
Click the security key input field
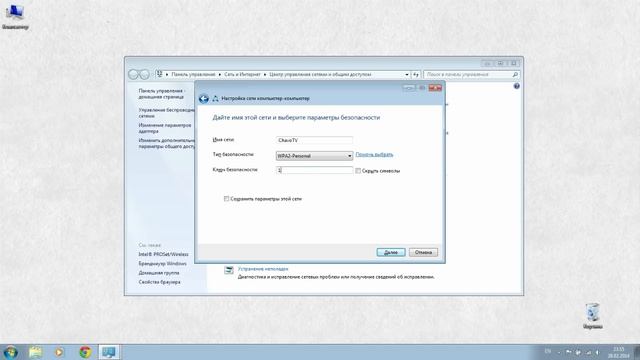(x=314, y=170)
